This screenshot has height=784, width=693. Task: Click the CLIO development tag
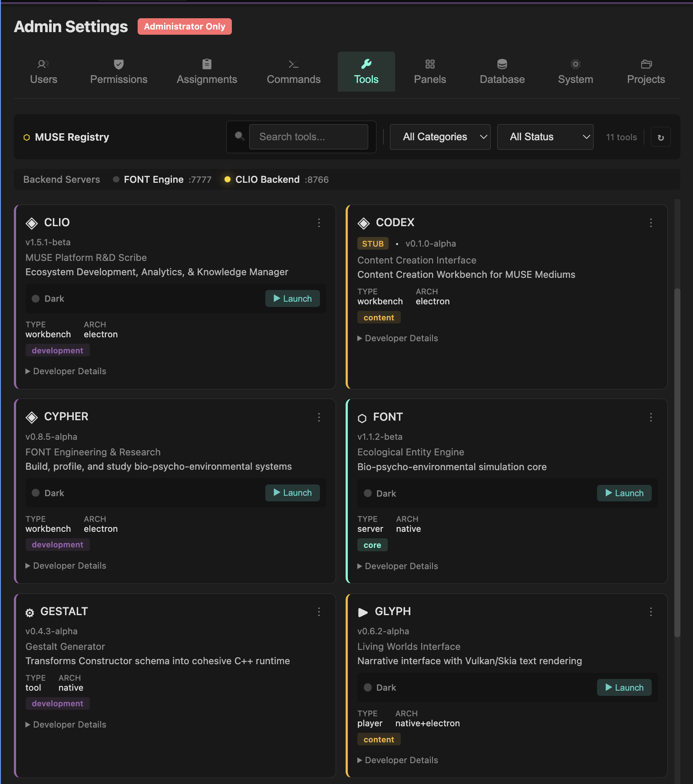point(58,350)
